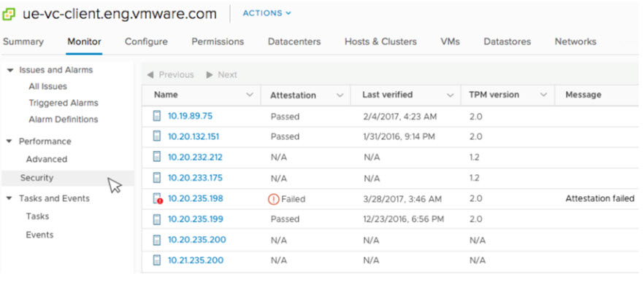Screen dimensions: 644x285
Task: Open Tasks under Tasks and Events
Action: click(x=37, y=216)
